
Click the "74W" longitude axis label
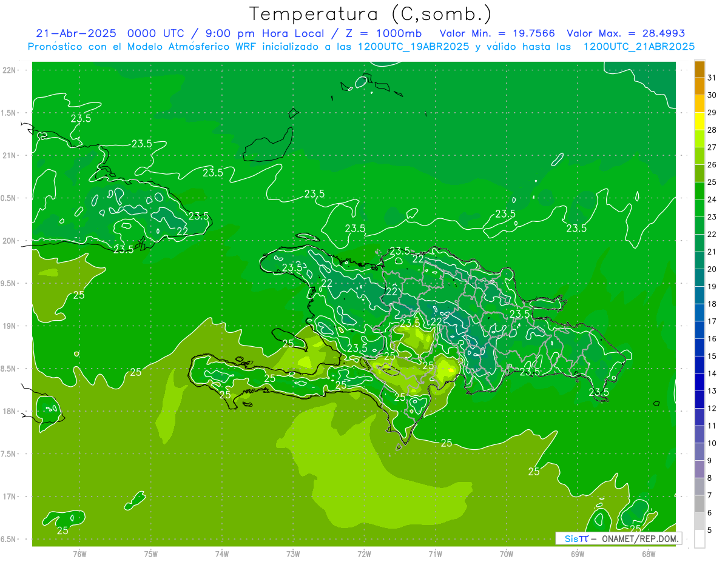coord(222,554)
